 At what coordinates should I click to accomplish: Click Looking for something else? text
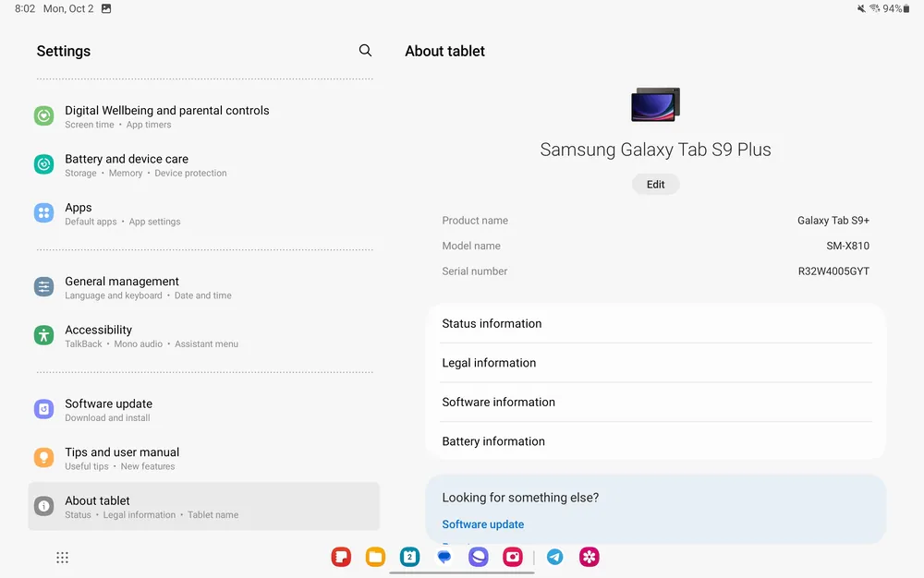click(520, 498)
